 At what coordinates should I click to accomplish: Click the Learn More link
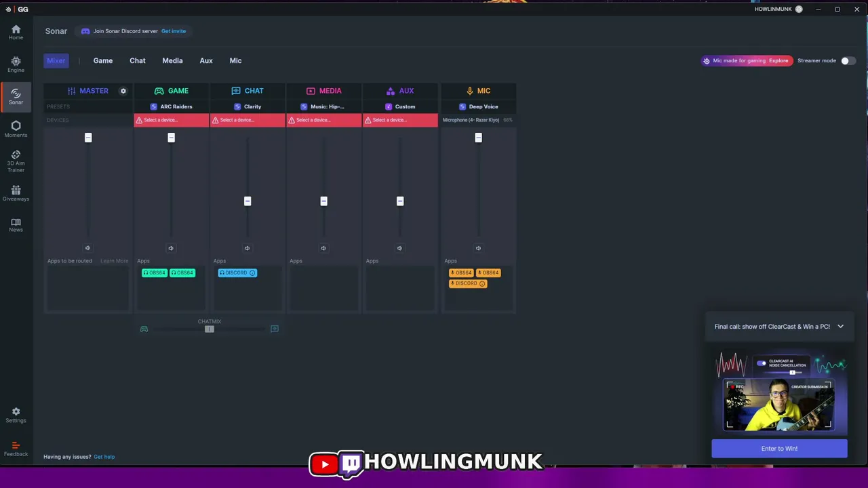114,261
